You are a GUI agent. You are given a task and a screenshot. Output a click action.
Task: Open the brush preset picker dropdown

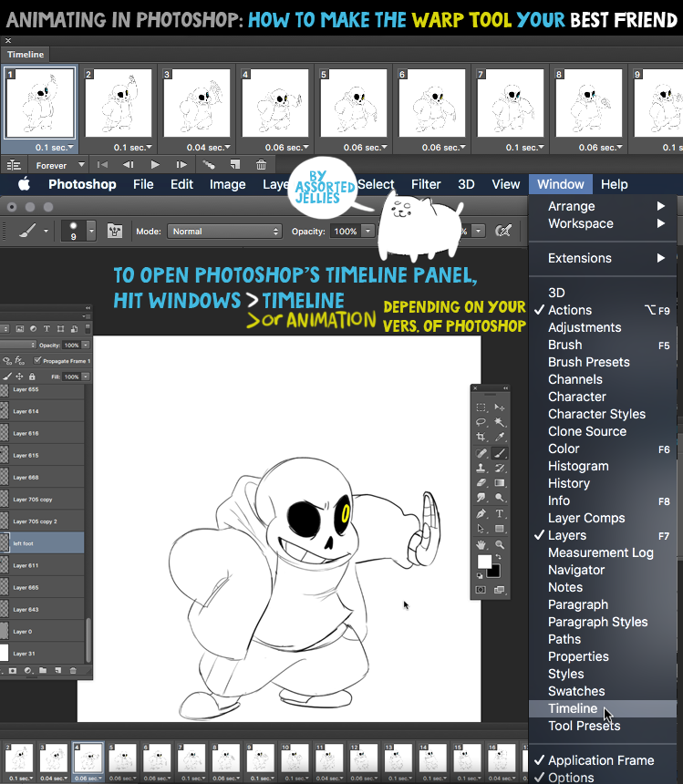(x=91, y=231)
